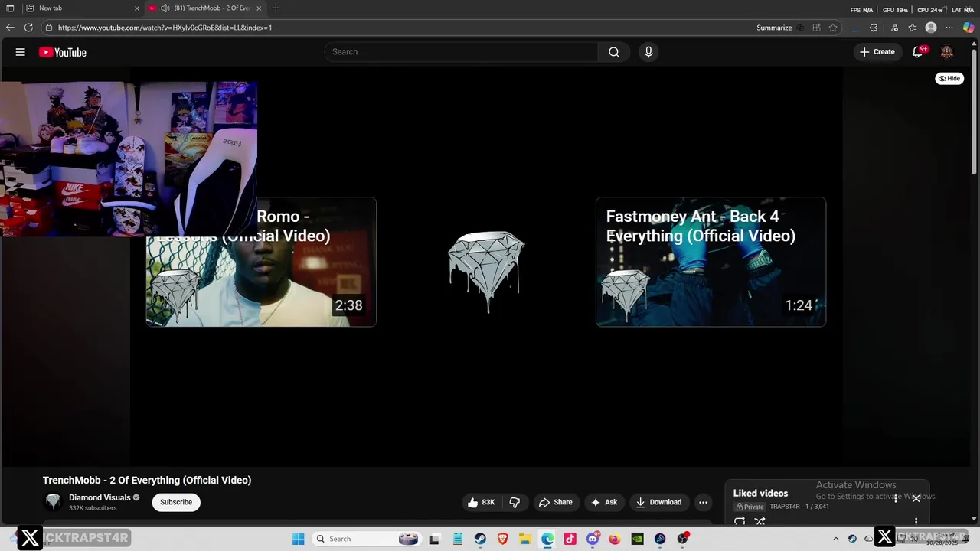Click the video title text
This screenshot has height=551, width=980.
click(x=147, y=480)
